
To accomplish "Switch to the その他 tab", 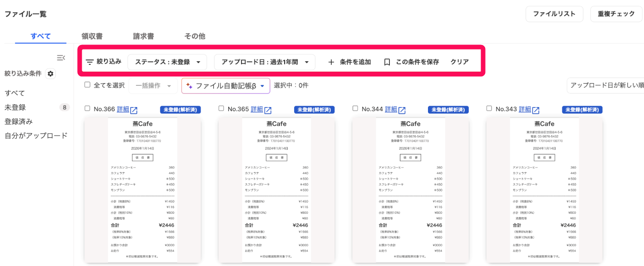I will (195, 36).
